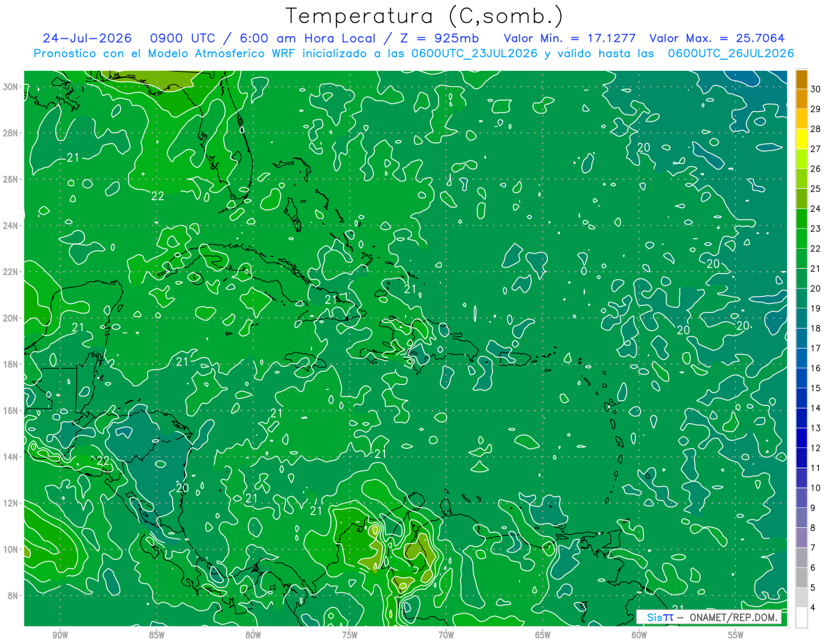Select 'Valor Min. = 17.1277' text

(x=570, y=38)
